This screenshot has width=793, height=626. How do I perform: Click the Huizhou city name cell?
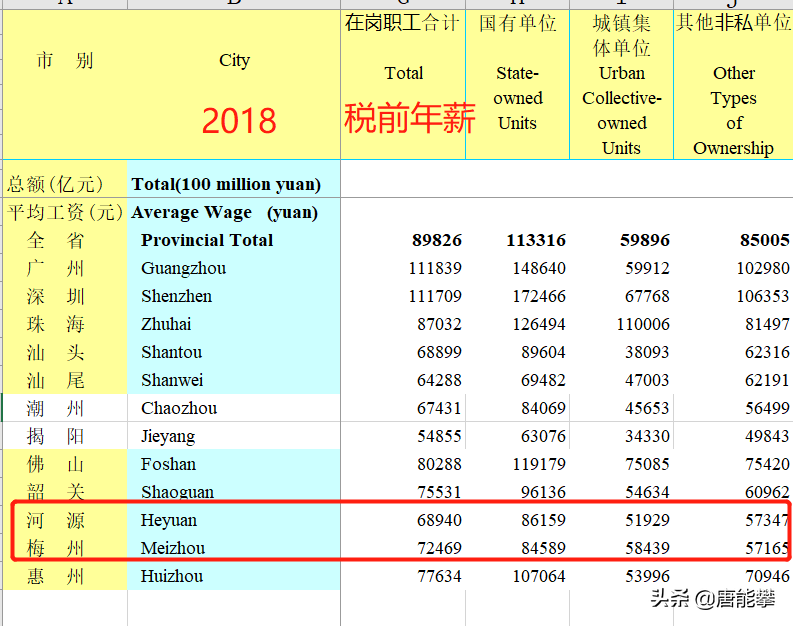coord(172,576)
